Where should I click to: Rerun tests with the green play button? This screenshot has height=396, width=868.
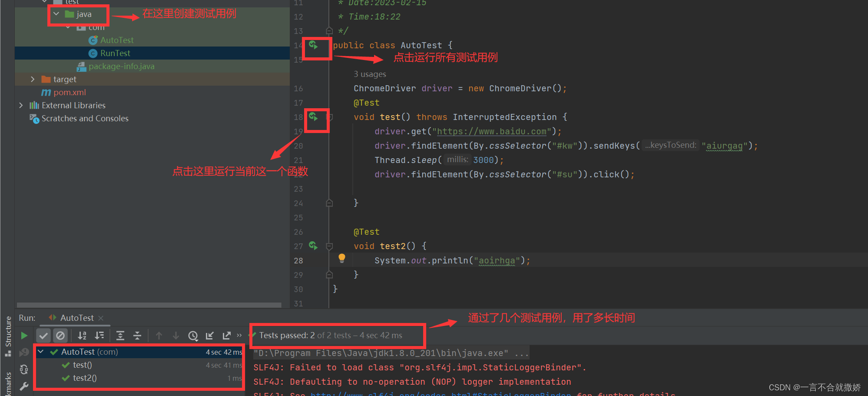(x=24, y=336)
